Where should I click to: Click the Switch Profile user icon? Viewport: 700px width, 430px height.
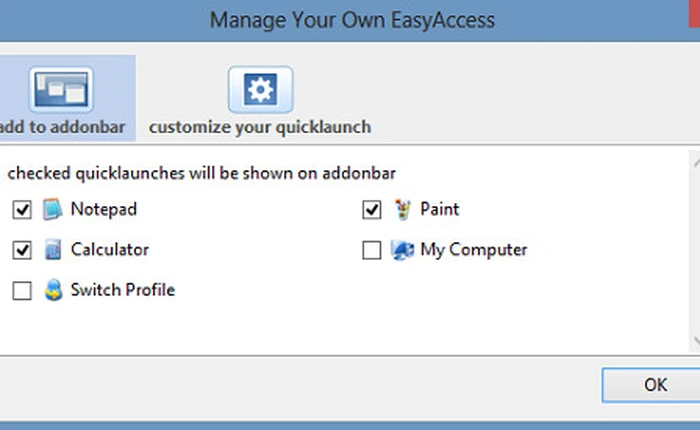(53, 291)
